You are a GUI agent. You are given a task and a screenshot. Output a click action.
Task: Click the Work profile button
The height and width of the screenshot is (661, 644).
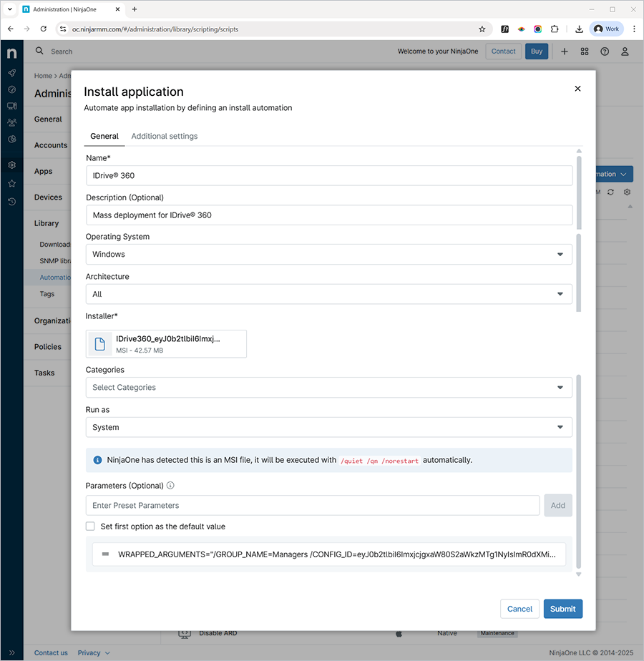click(x=607, y=29)
